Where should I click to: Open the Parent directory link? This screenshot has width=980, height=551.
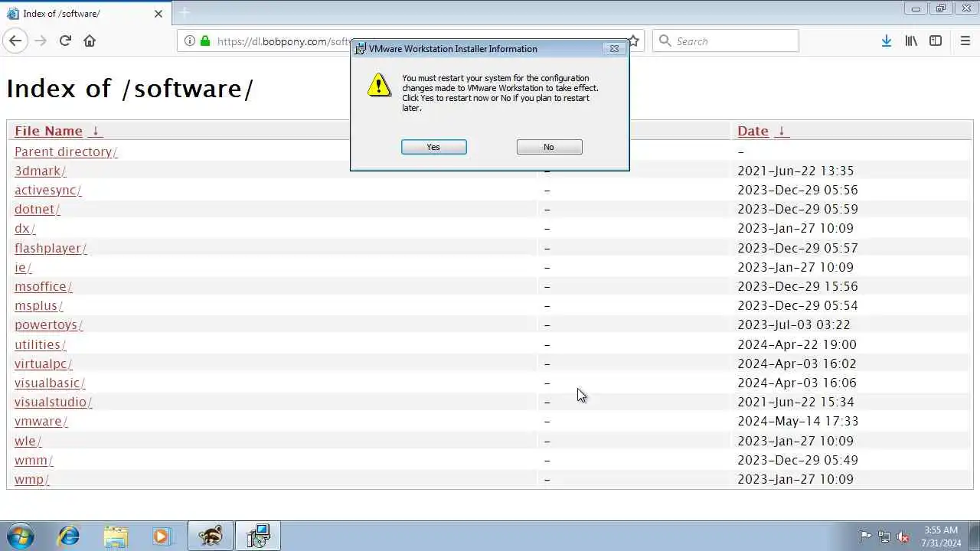(x=66, y=152)
